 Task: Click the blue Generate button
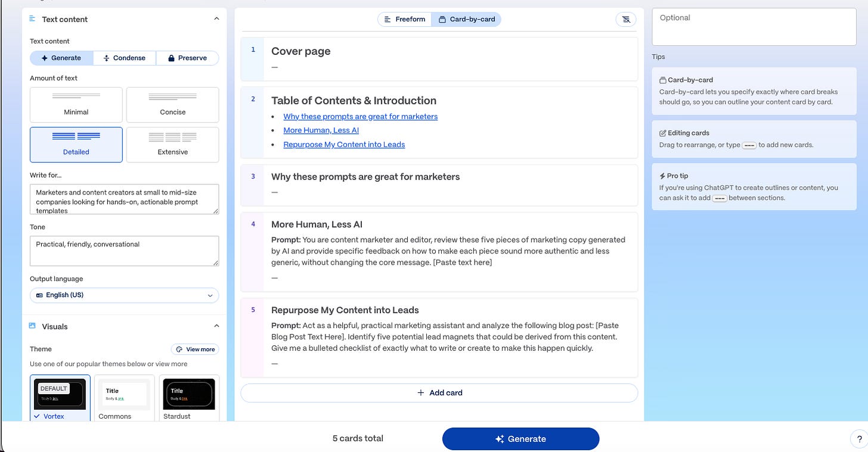click(x=520, y=439)
